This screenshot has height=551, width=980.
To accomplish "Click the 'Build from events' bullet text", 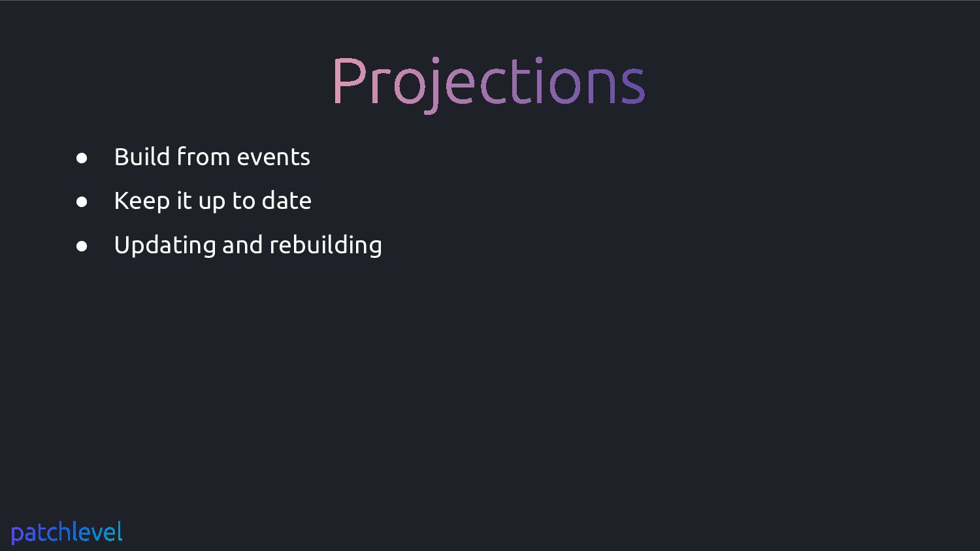I will (212, 157).
